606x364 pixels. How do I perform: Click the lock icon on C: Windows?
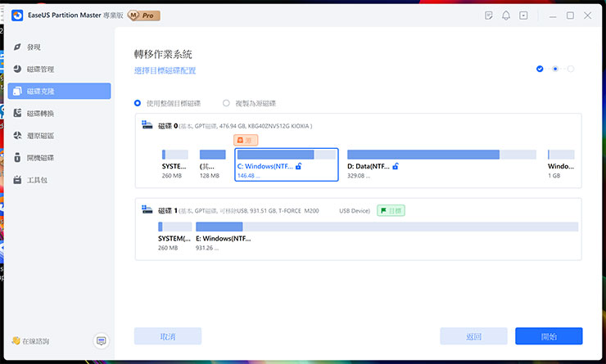point(298,166)
